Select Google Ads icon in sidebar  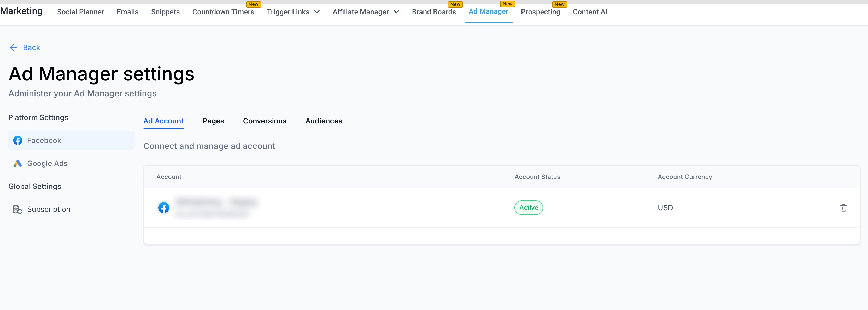pos(17,163)
